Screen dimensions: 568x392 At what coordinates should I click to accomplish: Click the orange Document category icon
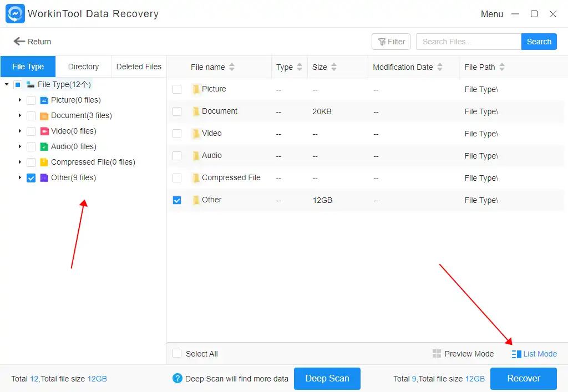pyautogui.click(x=44, y=116)
